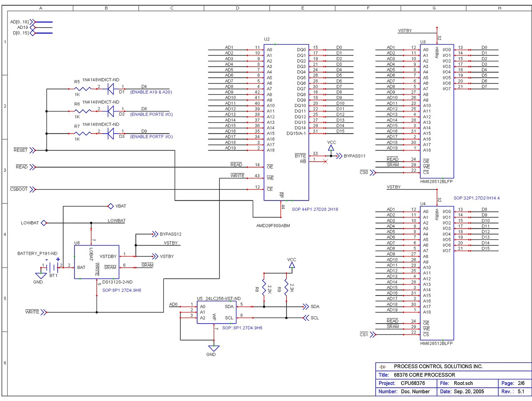Screen dimensions: 532x401
Task: Select EEPROM U5 24LC256-I/ST-ND
Action: (216, 313)
